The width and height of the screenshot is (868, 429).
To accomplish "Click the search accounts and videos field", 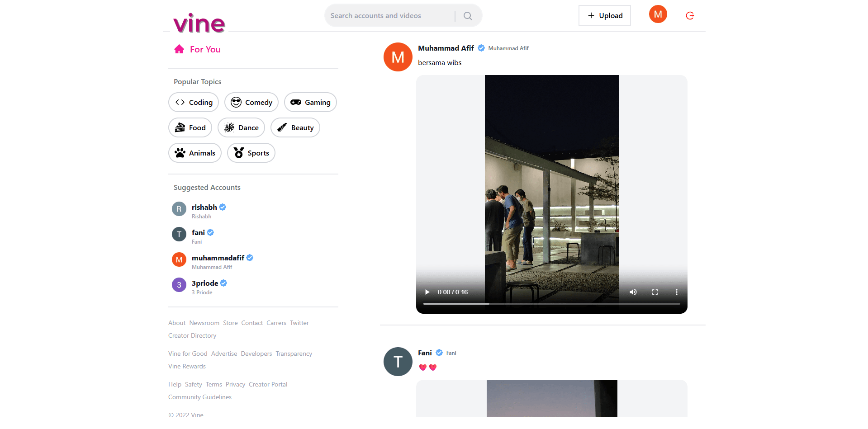I will coord(390,15).
